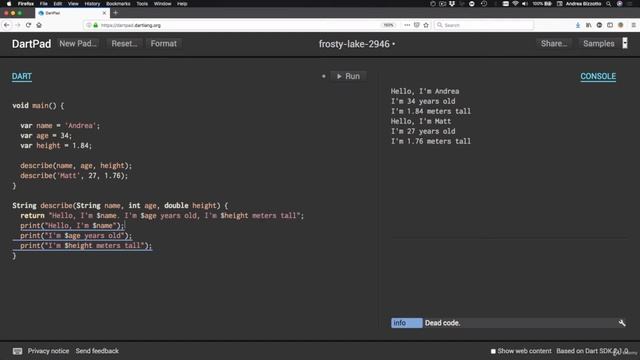
Task: Open the more options menu beside Samples
Action: point(625,43)
